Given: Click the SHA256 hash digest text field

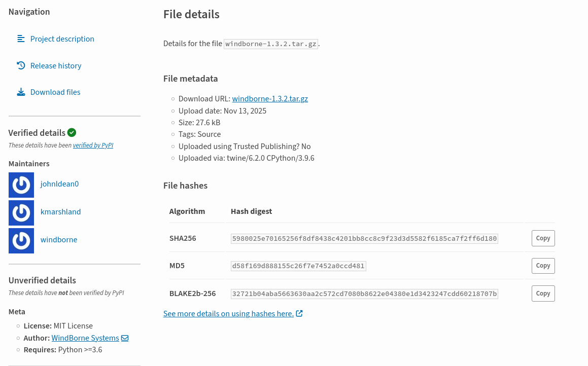Looking at the screenshot, I should [364, 239].
